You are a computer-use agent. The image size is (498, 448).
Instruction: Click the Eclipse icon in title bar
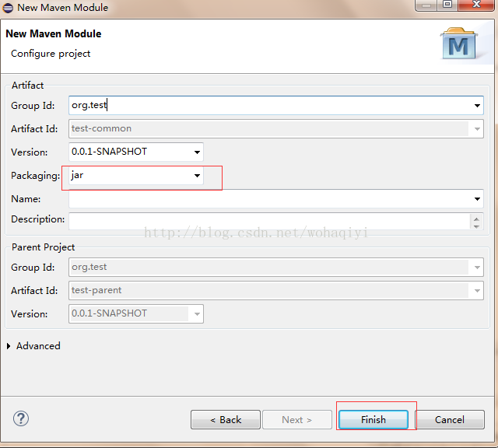tap(8, 8)
